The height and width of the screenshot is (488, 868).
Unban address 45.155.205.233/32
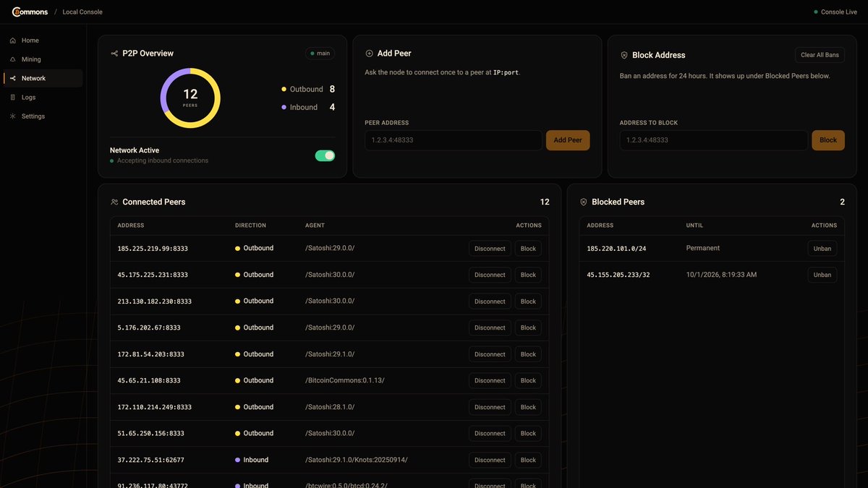(822, 275)
